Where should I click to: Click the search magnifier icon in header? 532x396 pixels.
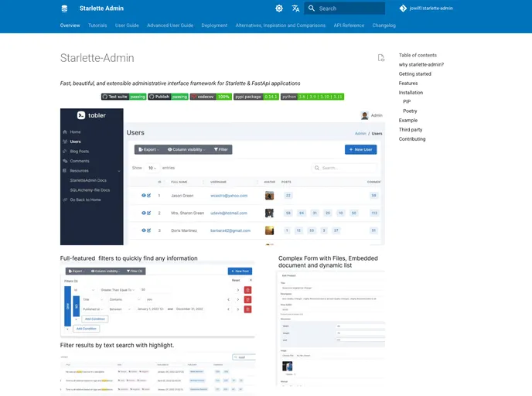(x=312, y=9)
